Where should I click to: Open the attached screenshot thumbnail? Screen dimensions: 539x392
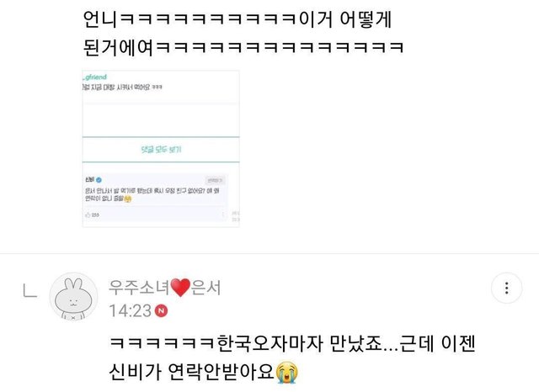point(161,149)
